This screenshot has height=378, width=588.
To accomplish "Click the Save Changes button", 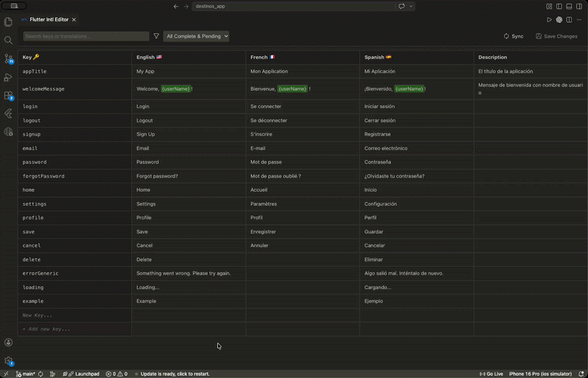I will (556, 36).
